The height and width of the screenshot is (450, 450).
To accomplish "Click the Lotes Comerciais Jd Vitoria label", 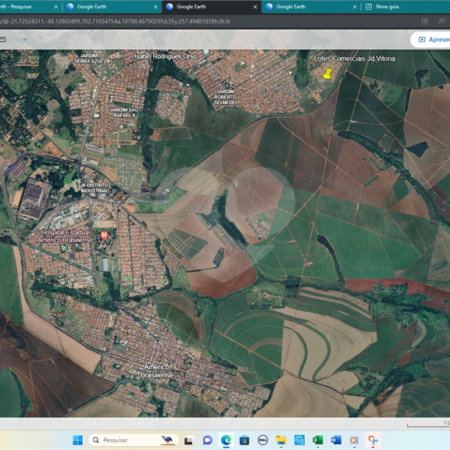I will (x=355, y=59).
